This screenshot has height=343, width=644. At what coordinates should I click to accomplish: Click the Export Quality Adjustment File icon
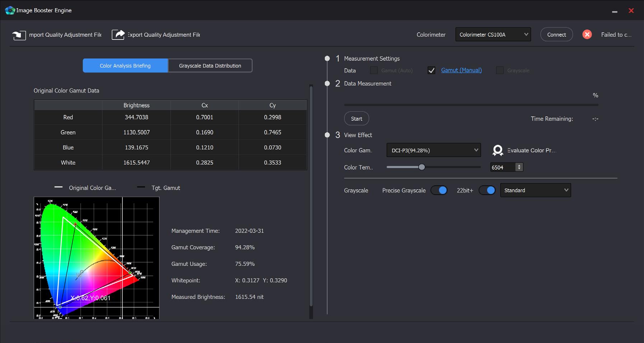tap(118, 35)
